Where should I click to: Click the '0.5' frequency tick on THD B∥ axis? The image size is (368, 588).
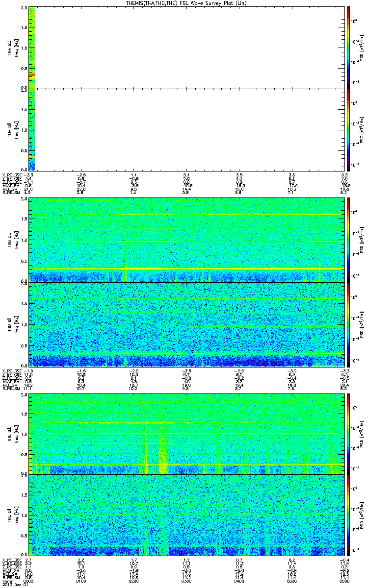25,345
